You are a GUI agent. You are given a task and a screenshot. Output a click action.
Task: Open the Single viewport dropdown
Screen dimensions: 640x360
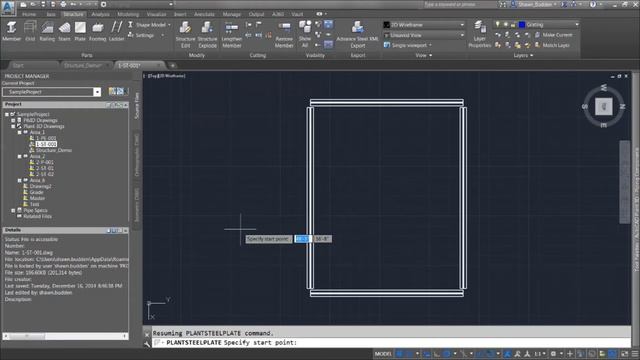pyautogui.click(x=408, y=45)
